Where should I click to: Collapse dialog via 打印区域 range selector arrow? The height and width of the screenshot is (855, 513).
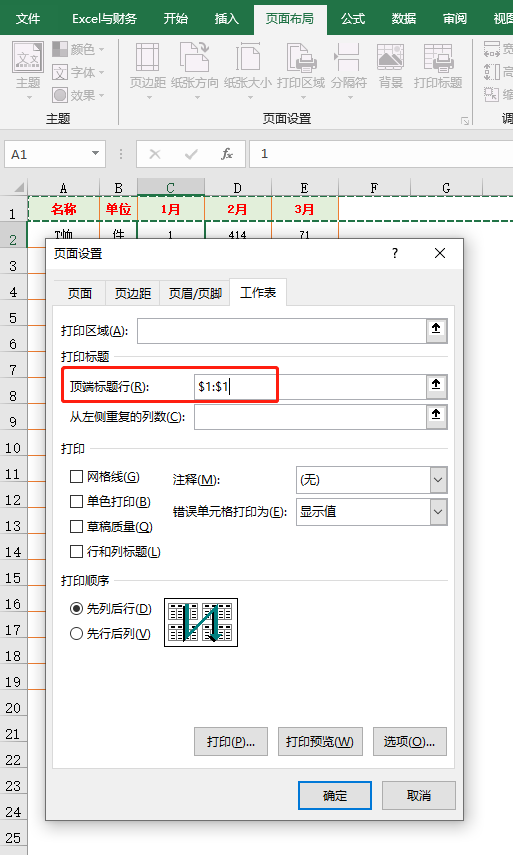click(x=436, y=330)
